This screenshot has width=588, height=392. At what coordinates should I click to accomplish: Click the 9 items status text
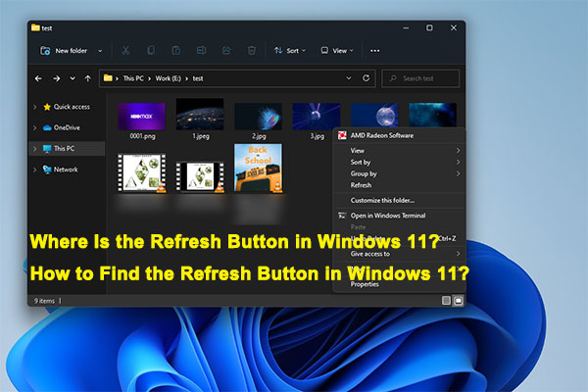[44, 301]
